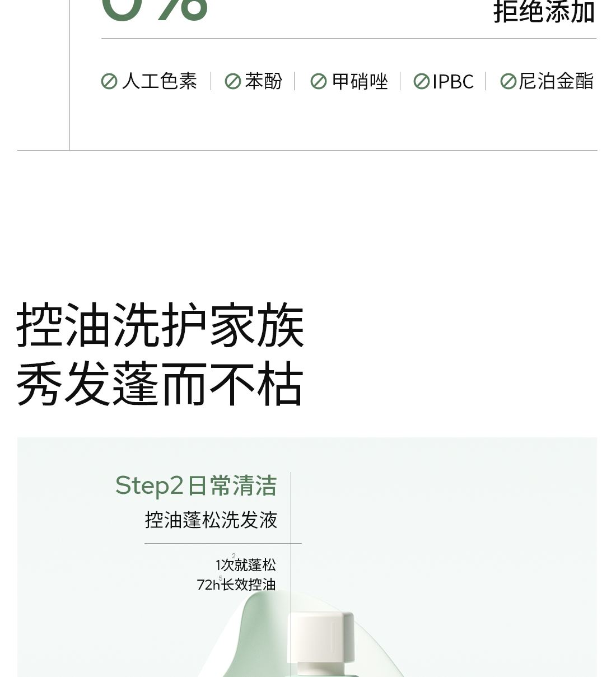The height and width of the screenshot is (677, 616).
Task: Click the prohibition icon beside 尼泊金酯
Action: (x=508, y=82)
